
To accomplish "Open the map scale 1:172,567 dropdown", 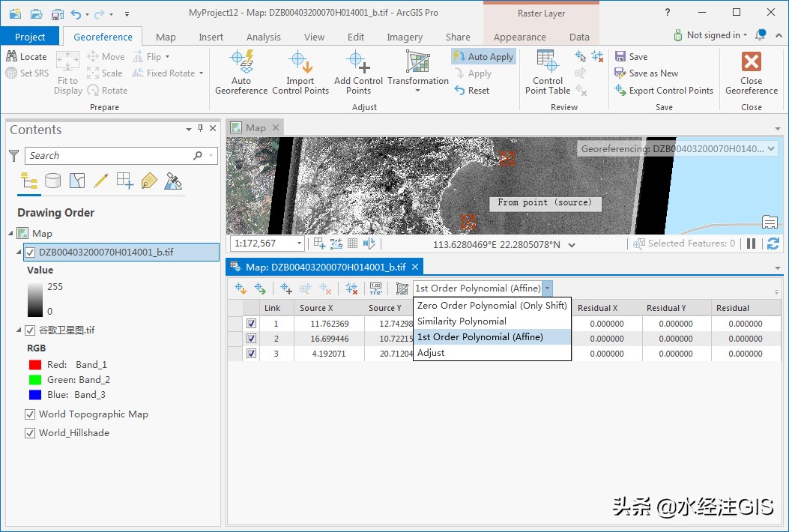I will pyautogui.click(x=299, y=244).
